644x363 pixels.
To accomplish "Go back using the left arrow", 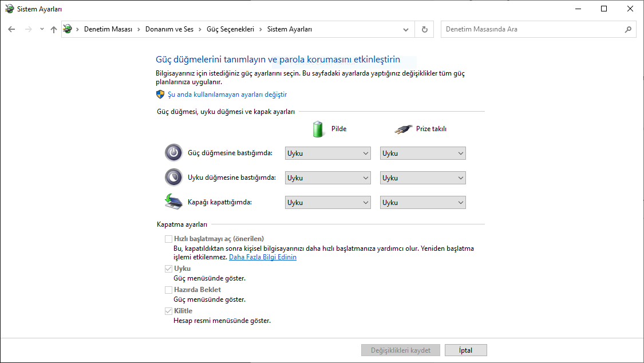I will click(11, 29).
